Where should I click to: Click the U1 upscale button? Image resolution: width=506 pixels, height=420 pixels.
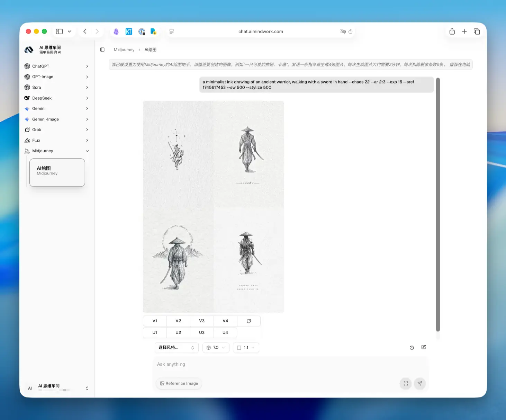point(155,332)
